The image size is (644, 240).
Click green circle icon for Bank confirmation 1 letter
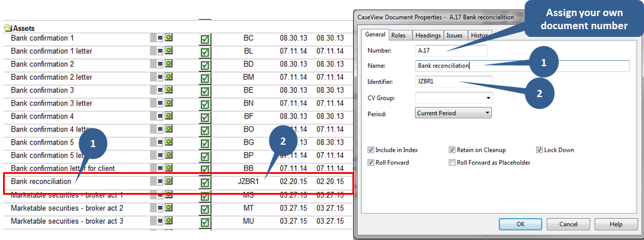[168, 51]
